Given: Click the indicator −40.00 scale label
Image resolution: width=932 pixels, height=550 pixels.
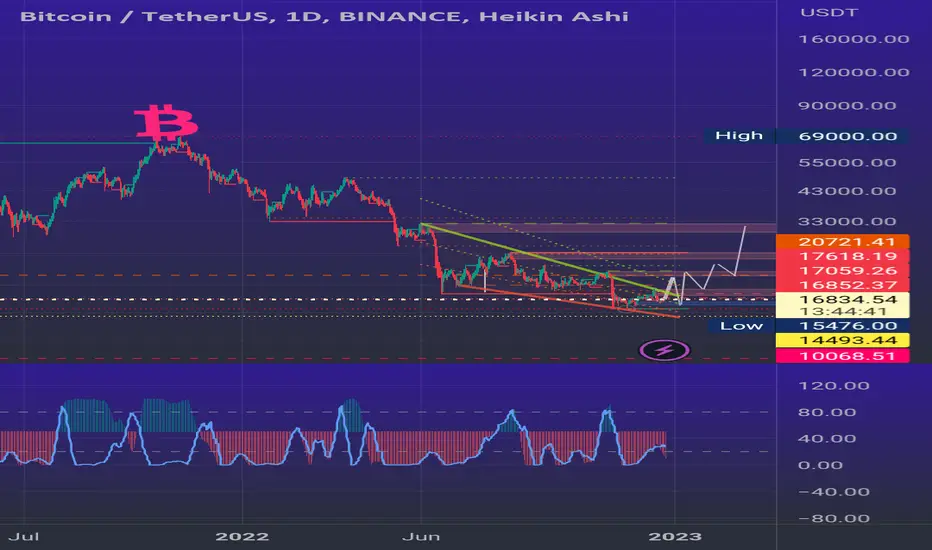Looking at the screenshot, I should tap(834, 492).
